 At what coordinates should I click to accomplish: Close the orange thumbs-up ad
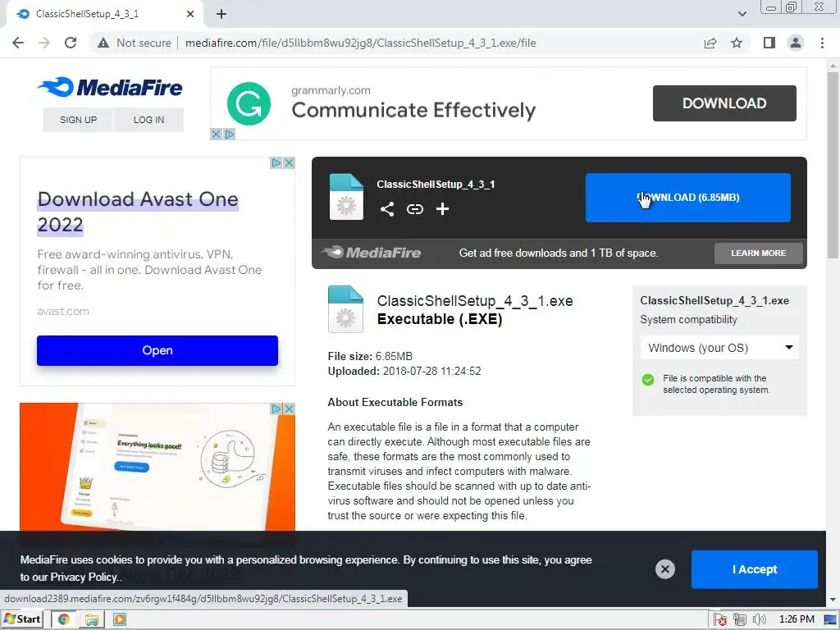(x=290, y=409)
